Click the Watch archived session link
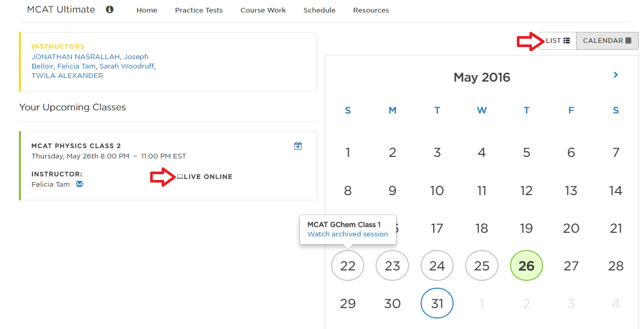The height and width of the screenshot is (329, 644). [348, 234]
